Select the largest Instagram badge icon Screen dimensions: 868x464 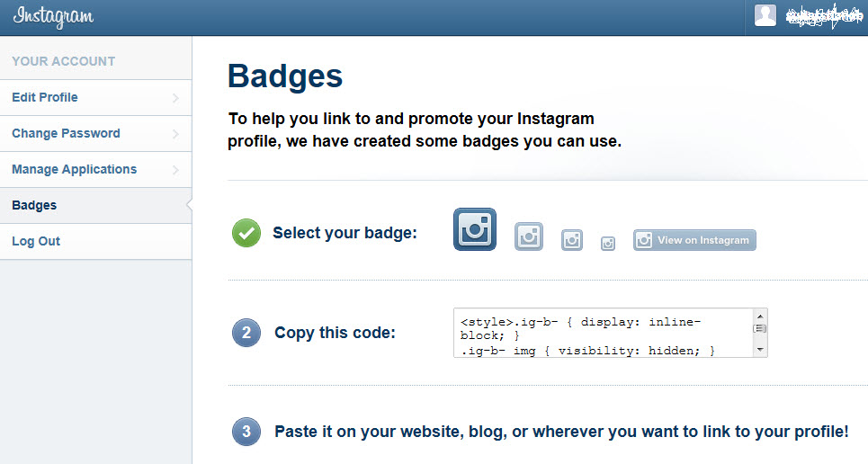(474, 229)
